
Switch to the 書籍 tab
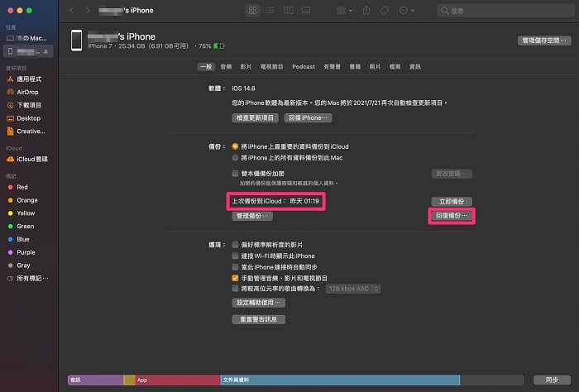tap(355, 67)
